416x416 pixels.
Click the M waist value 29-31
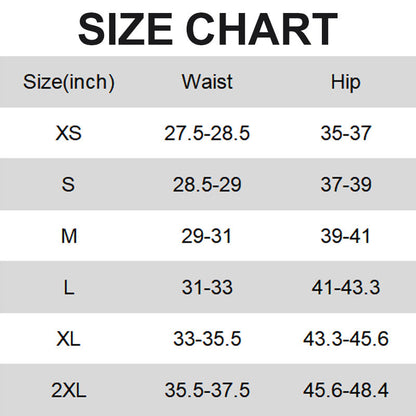coord(207,236)
